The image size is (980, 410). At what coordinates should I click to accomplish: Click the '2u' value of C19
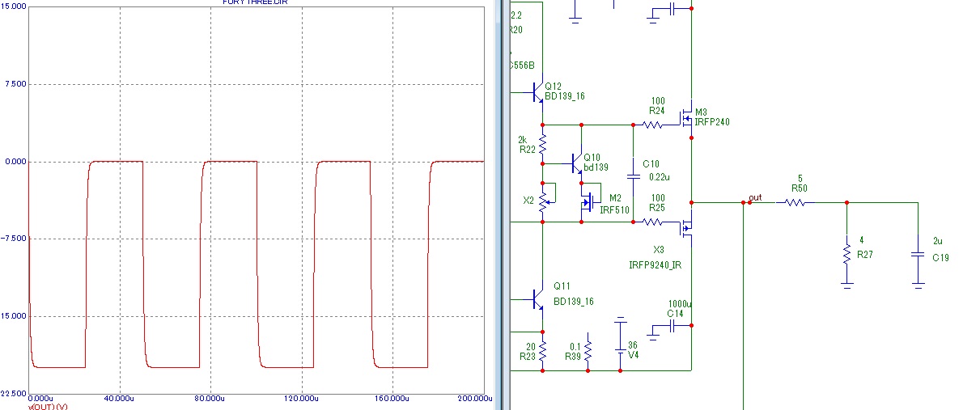(938, 242)
